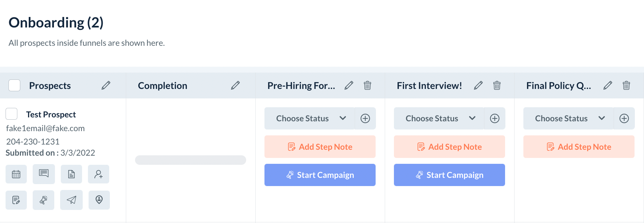Image resolution: width=644 pixels, height=223 pixels.
Task: Click the calendar icon under Test Prospect
Action: click(x=16, y=174)
